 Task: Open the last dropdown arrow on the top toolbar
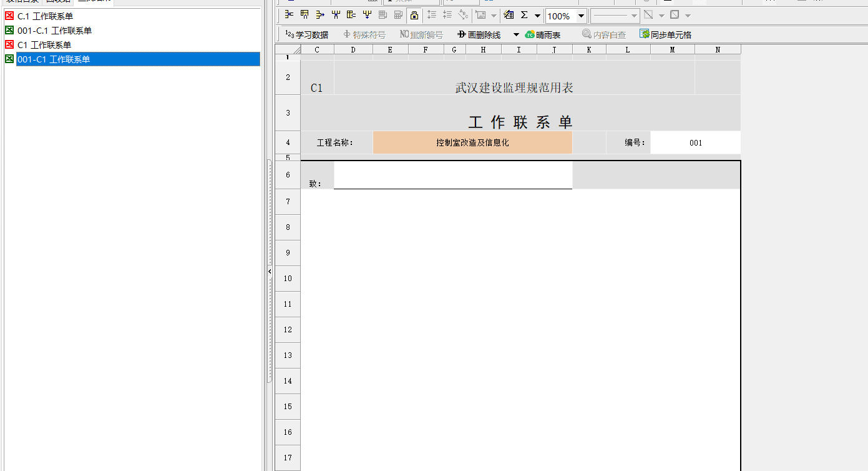(688, 16)
